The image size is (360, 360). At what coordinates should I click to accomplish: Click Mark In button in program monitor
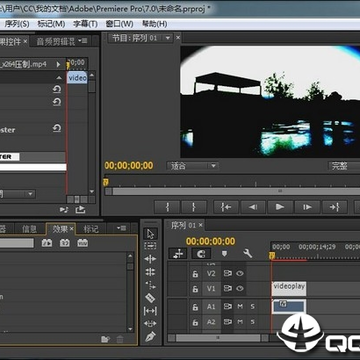click(167, 207)
